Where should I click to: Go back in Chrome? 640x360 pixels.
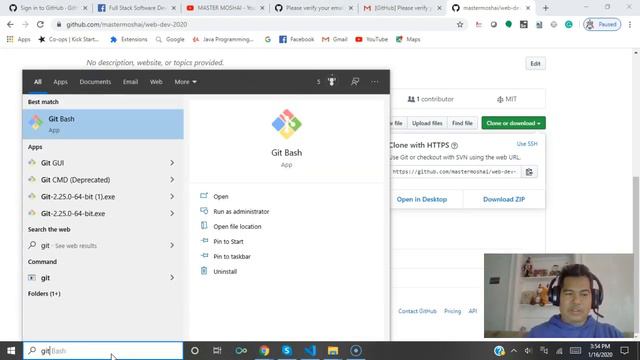10,24
